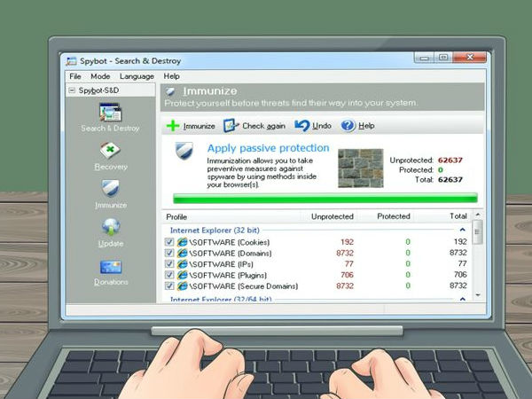Open the Mode menu
The image size is (532, 399).
point(100,76)
